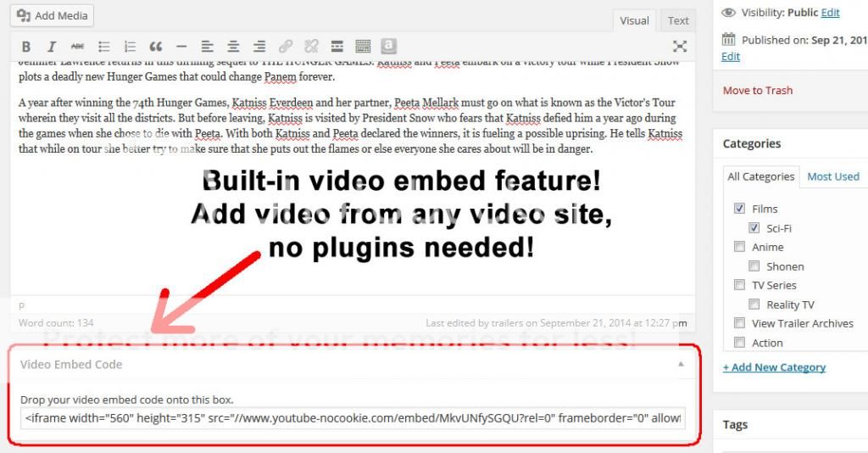Check the Anime category
The width and height of the screenshot is (868, 453).
[x=739, y=247]
